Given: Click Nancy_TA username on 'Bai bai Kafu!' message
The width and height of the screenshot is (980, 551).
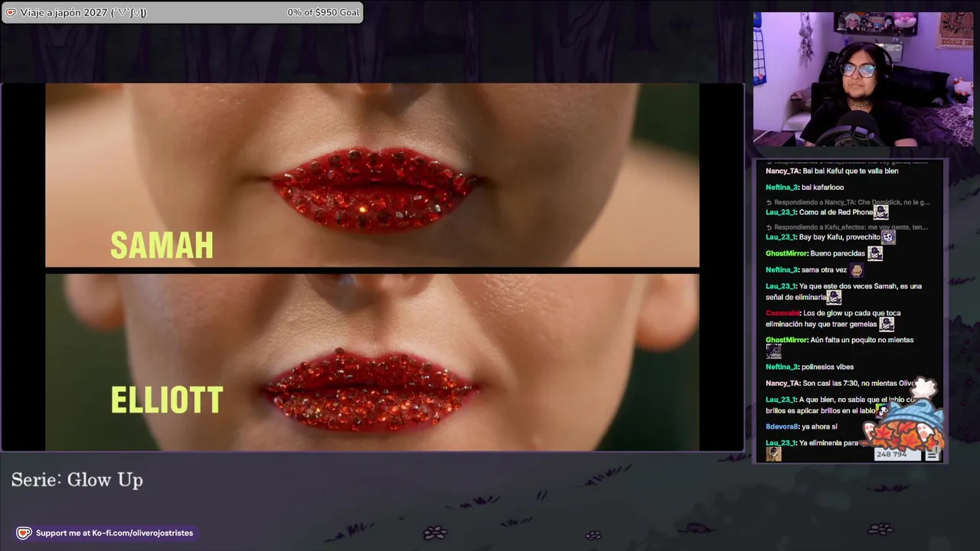Looking at the screenshot, I should pyautogui.click(x=782, y=171).
